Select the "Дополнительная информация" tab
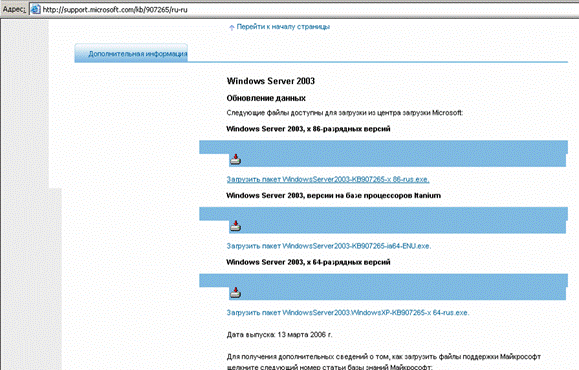 [131, 53]
